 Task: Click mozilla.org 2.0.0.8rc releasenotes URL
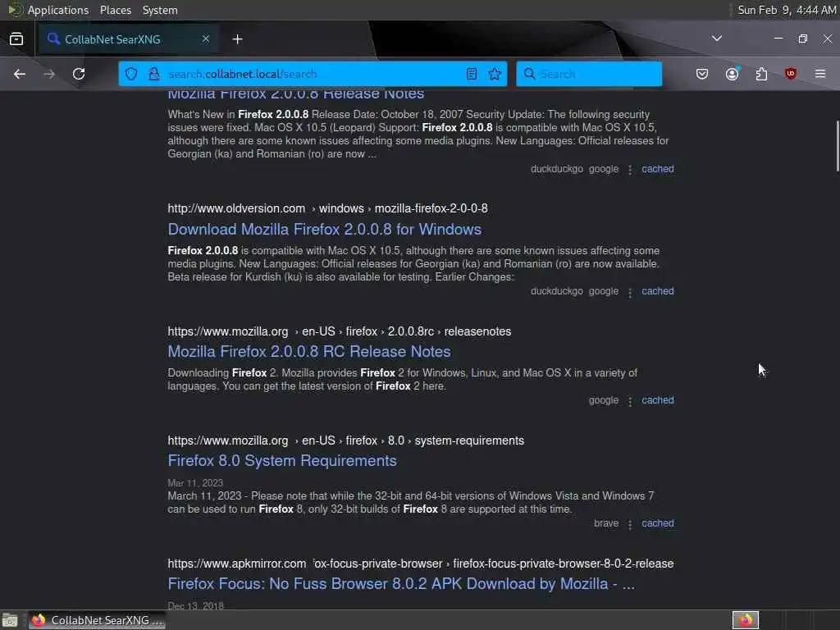(x=339, y=331)
